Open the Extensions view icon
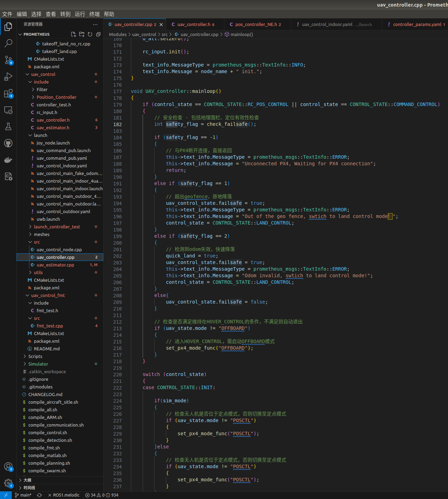This screenshot has width=448, height=499. 8,93
